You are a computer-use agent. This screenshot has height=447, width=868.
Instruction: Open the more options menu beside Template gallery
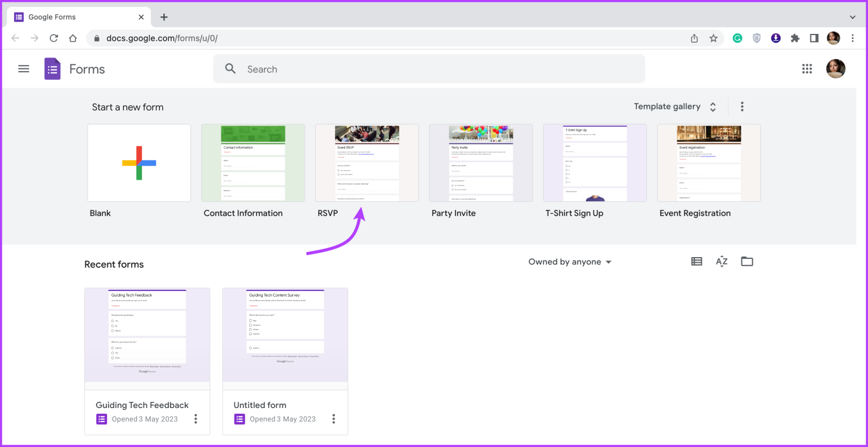[x=742, y=106]
